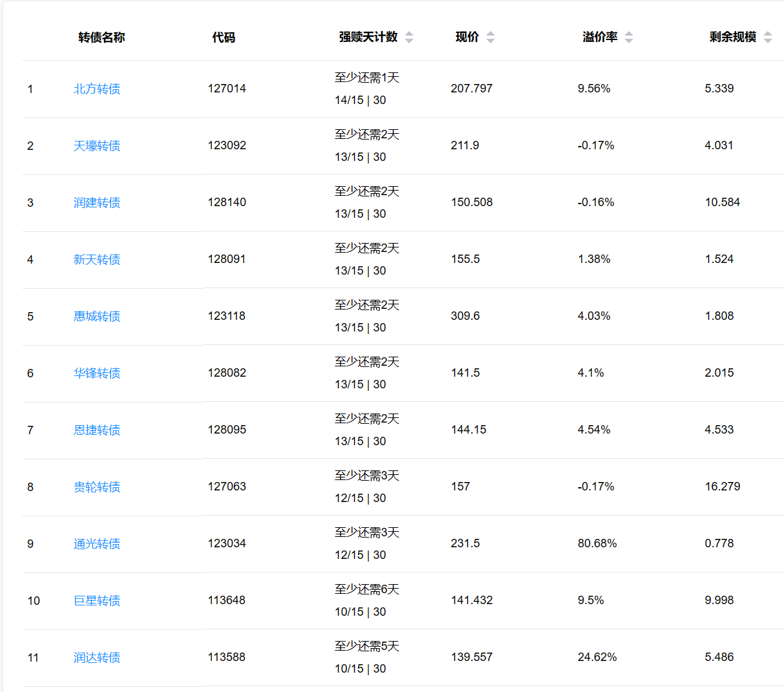Go to the 贵轮转债 bond page
Image resolution: width=784 pixels, height=692 pixels.
[97, 487]
